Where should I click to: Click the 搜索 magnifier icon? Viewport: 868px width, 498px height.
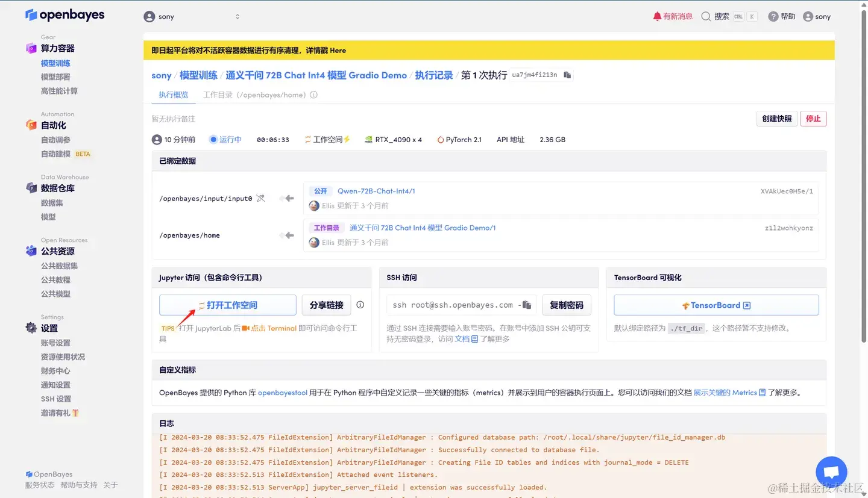click(x=706, y=17)
